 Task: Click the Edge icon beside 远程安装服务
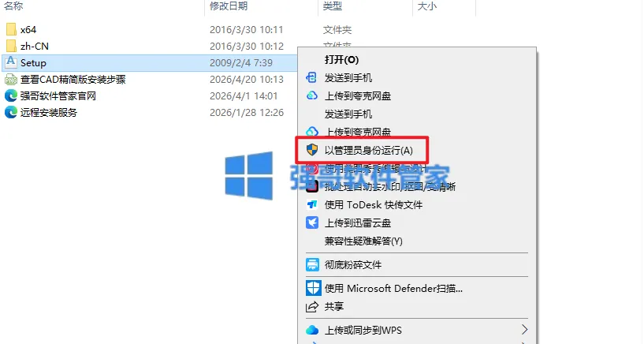click(11, 112)
